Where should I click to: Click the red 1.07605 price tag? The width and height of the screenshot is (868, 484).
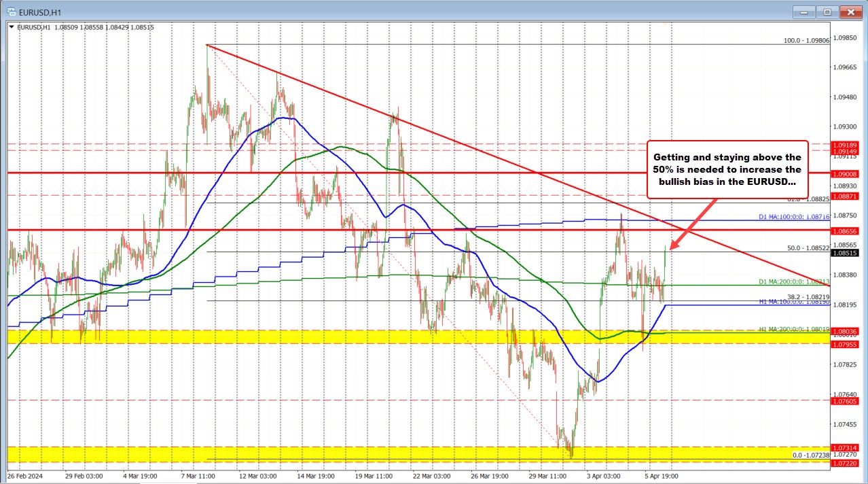(x=845, y=402)
